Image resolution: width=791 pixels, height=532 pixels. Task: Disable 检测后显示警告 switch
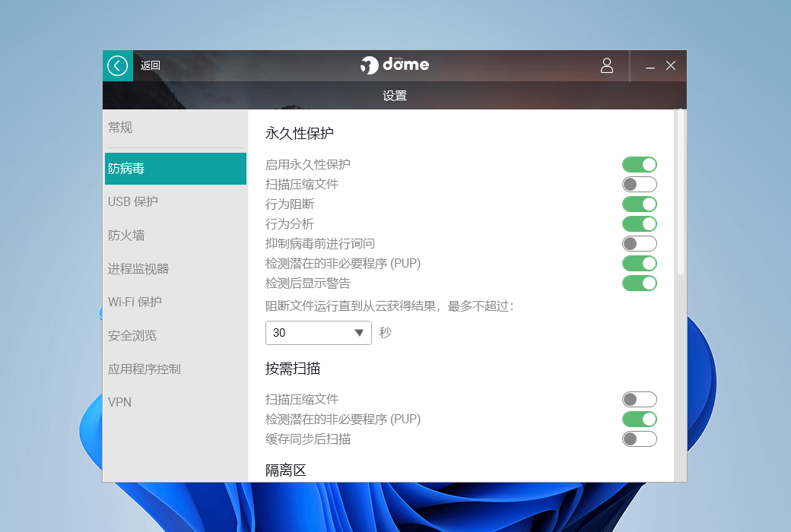point(639,283)
